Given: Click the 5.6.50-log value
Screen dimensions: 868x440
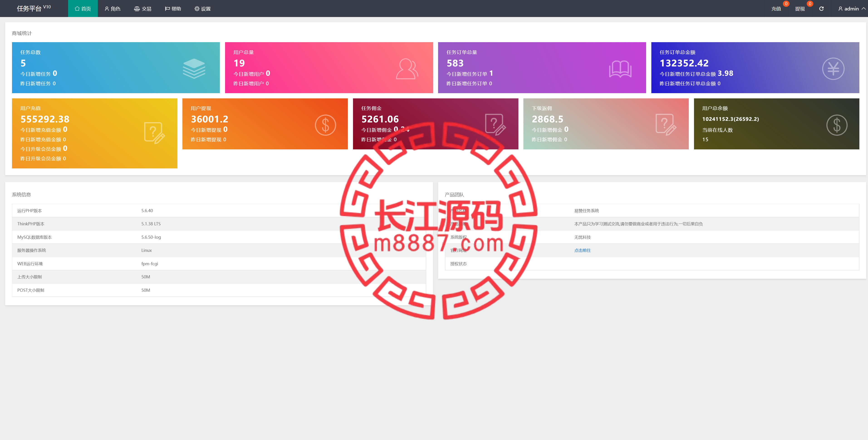Looking at the screenshot, I should click(151, 237).
